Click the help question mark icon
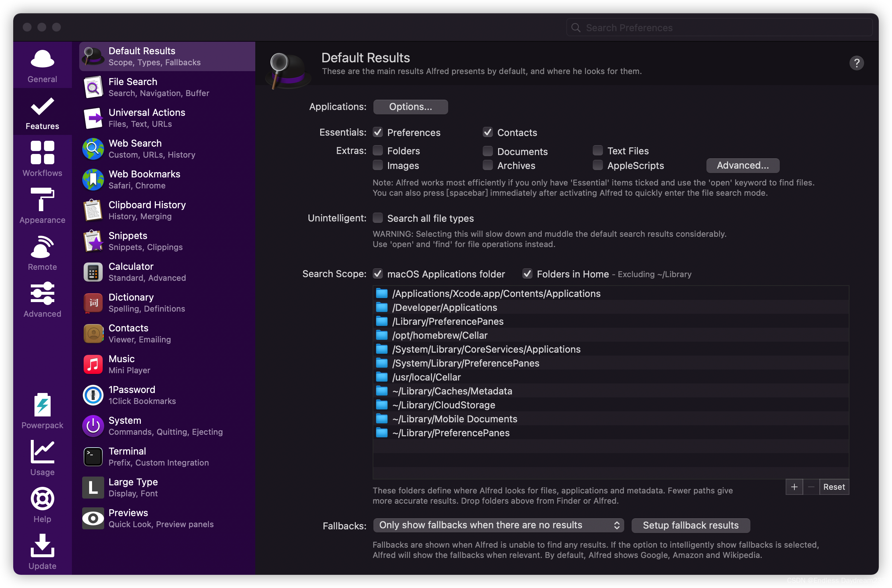892x588 pixels. click(x=856, y=63)
